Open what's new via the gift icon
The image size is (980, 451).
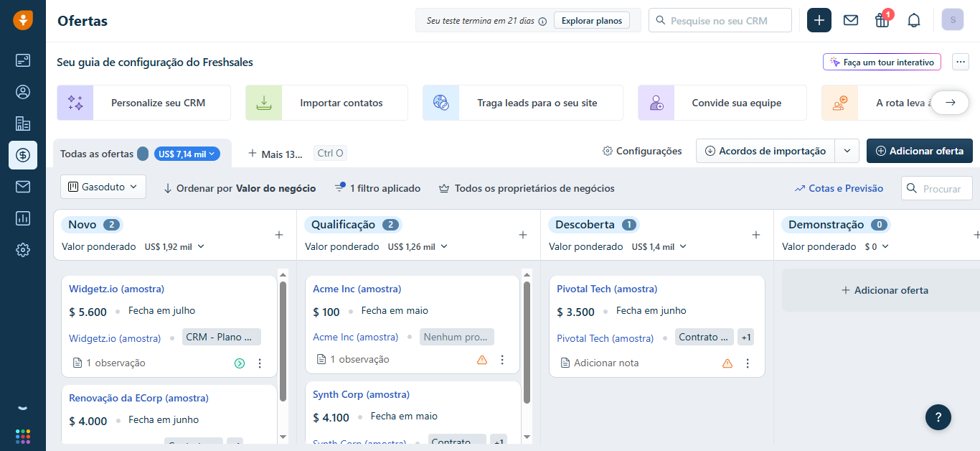(x=882, y=21)
